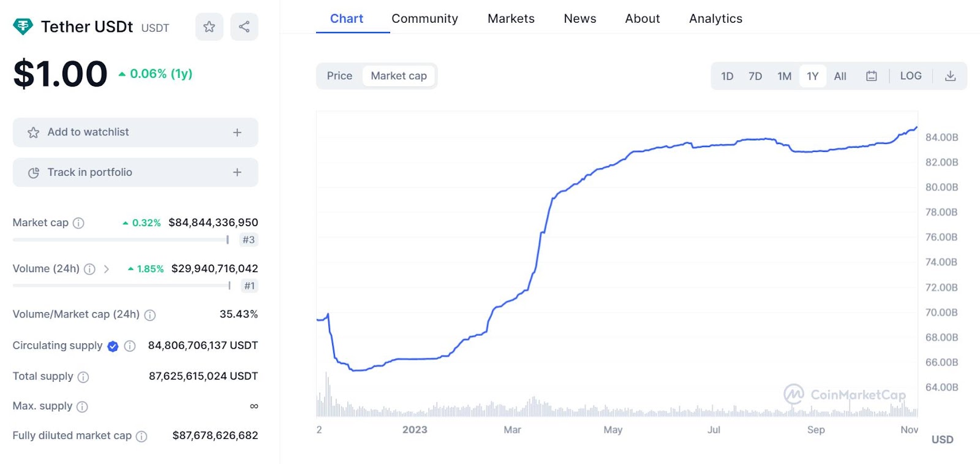Open Volume (24h) info icon

point(89,269)
